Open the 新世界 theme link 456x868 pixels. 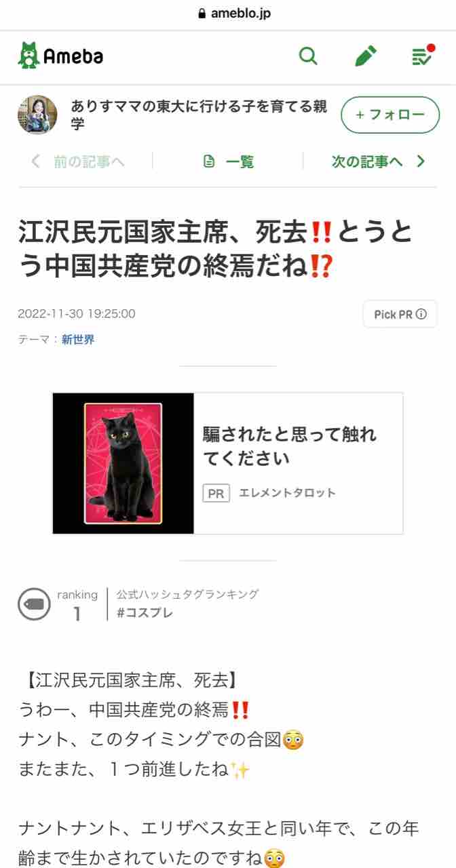click(x=78, y=340)
